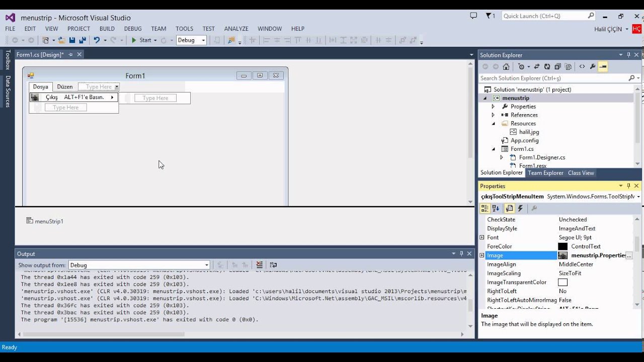Image resolution: width=644 pixels, height=362 pixels.
Task: Refresh the Solution Explorer
Action: point(547,66)
